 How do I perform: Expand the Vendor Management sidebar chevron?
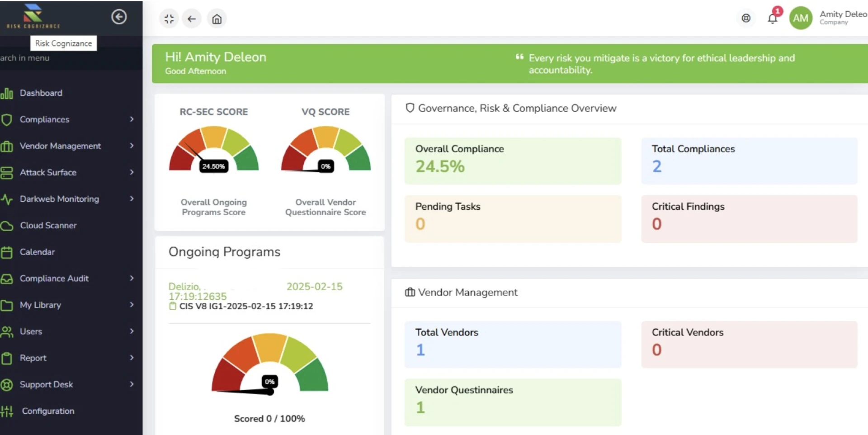coord(132,146)
